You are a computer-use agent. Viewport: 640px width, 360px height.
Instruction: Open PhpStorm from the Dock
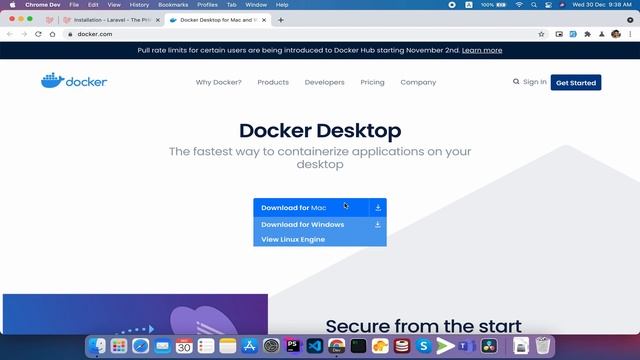coord(293,346)
